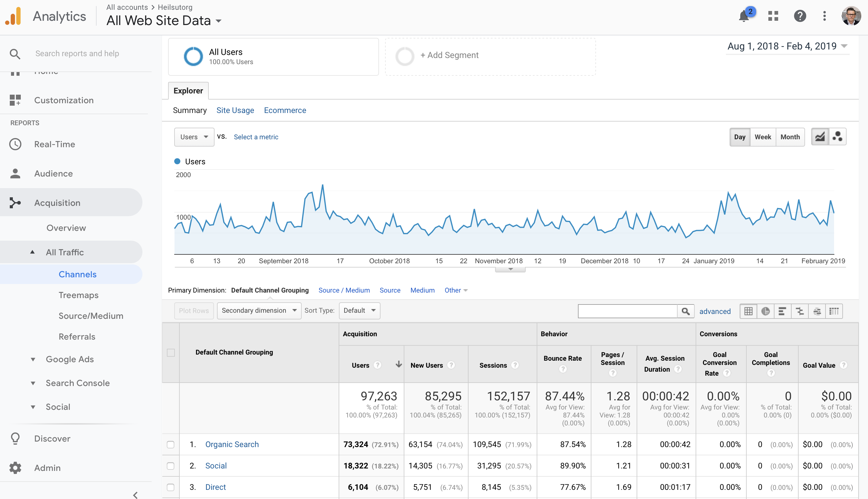Click the Real-Time clock icon
This screenshot has height=499, width=868.
15,144
